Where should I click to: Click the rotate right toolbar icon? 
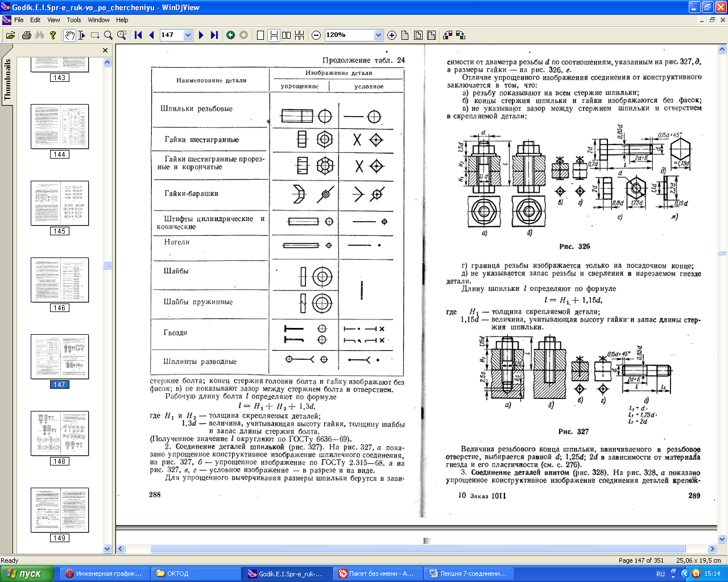click(461, 35)
